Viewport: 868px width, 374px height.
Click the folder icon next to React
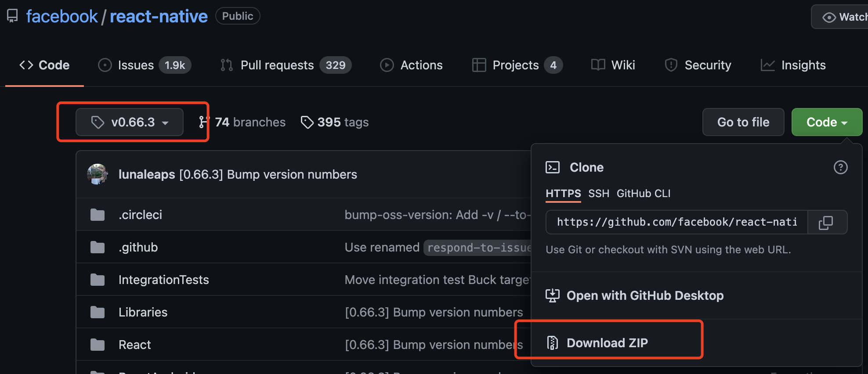(98, 345)
